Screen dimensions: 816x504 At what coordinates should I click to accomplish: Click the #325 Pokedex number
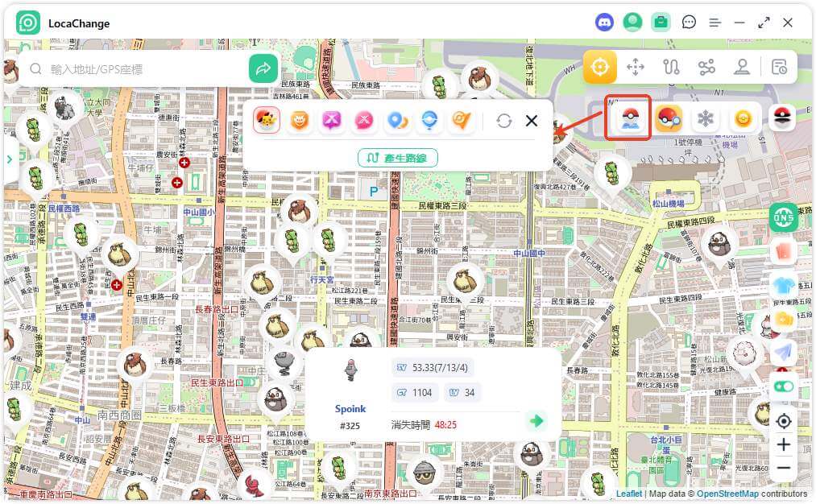[x=350, y=425]
